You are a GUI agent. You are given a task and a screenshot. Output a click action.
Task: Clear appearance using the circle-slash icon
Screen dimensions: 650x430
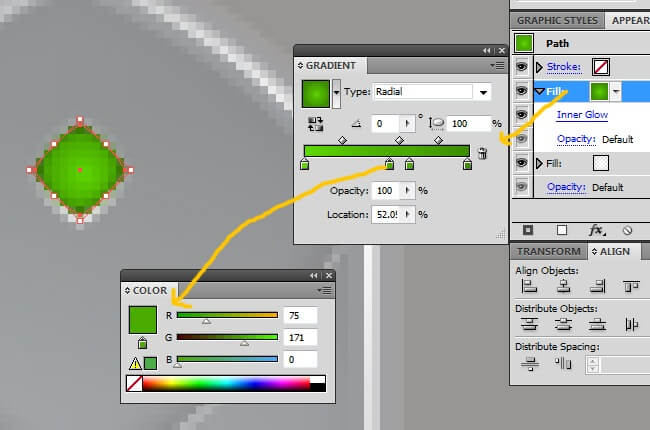tap(627, 231)
